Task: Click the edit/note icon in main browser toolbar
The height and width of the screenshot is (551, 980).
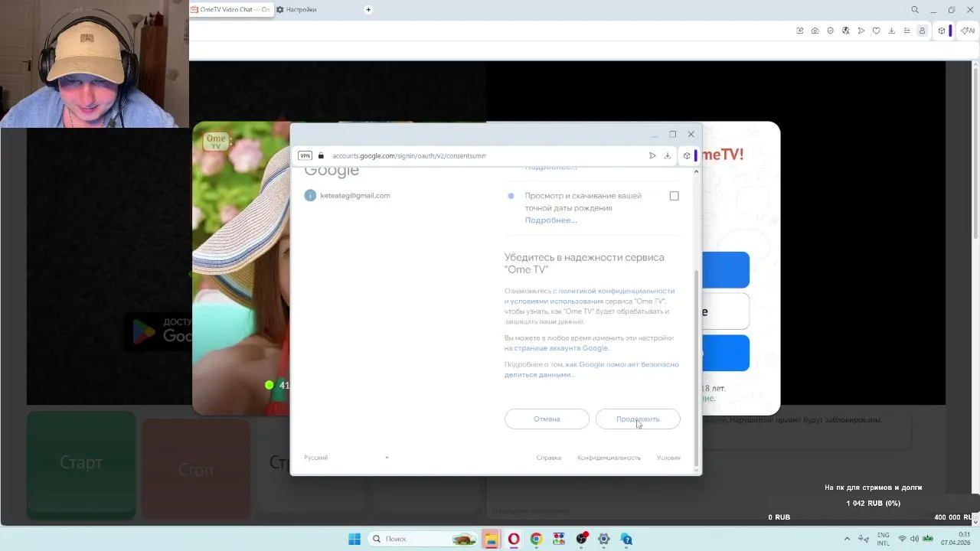Action: (800, 31)
